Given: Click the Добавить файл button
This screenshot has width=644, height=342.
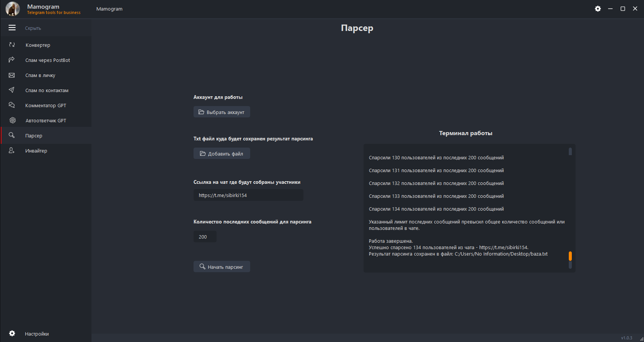Looking at the screenshot, I should 222,154.
